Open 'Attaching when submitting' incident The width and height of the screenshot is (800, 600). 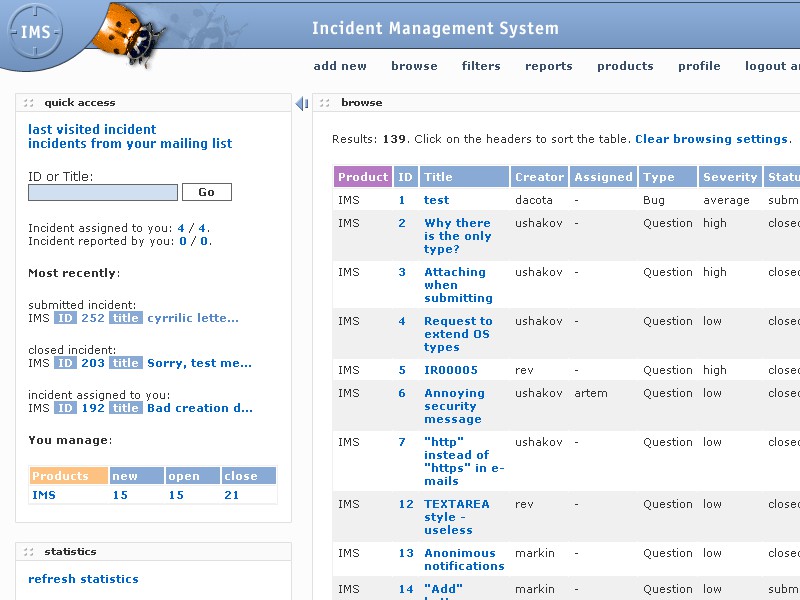point(458,285)
